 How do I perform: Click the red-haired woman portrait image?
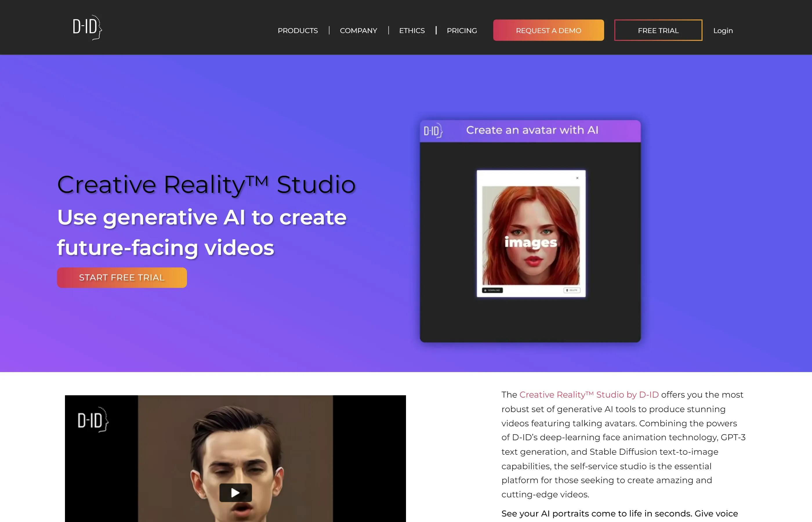click(531, 235)
